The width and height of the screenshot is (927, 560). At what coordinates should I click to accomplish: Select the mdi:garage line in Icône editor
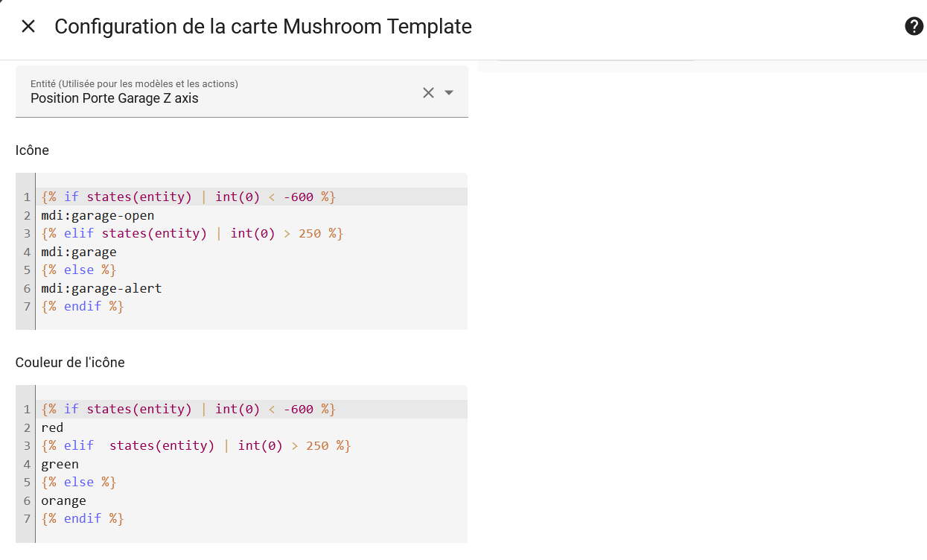point(79,252)
